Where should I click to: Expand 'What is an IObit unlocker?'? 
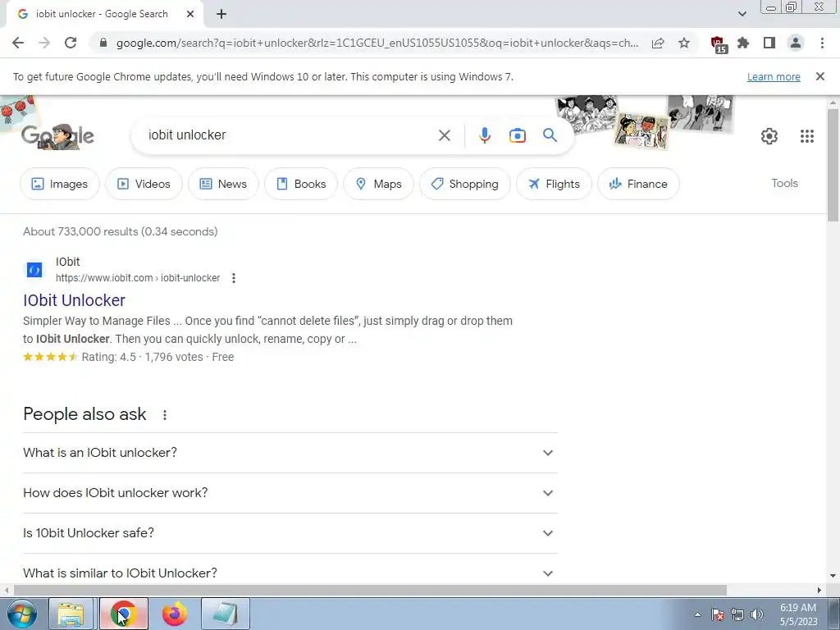[x=290, y=453]
